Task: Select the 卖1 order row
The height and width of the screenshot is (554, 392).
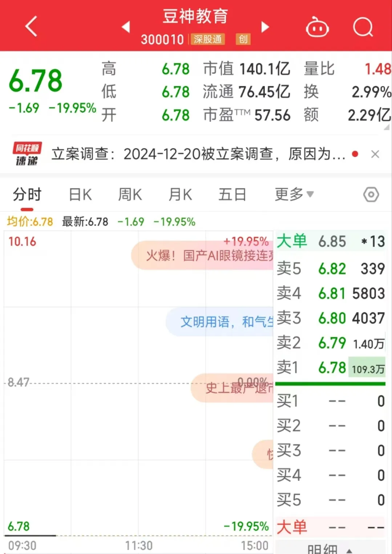Action: click(x=331, y=368)
